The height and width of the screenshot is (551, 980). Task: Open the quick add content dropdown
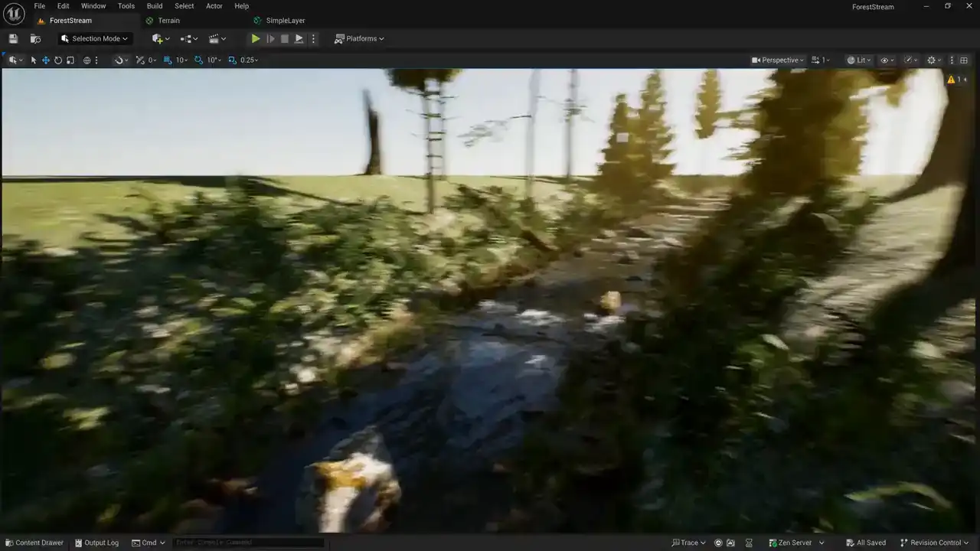tap(161, 38)
